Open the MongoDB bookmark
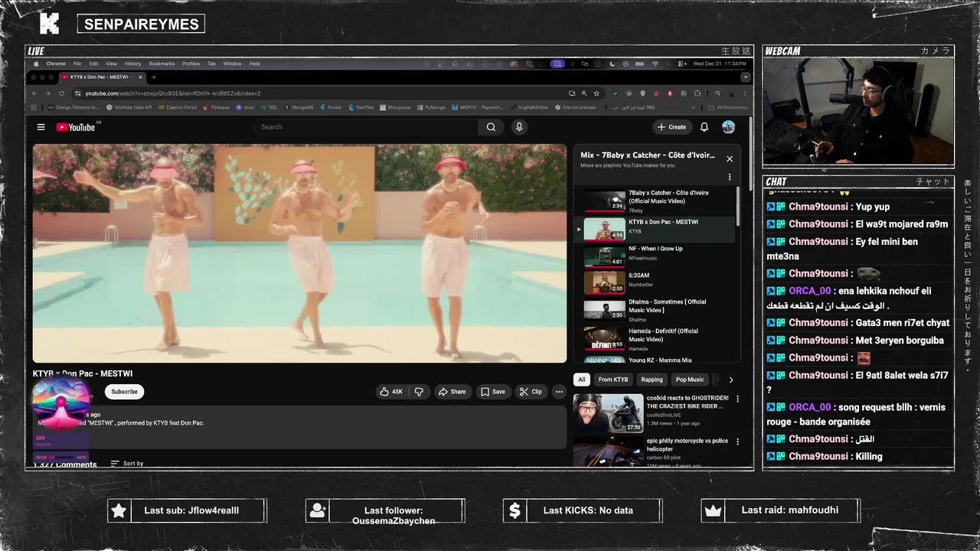This screenshot has width=980, height=551. click(x=298, y=107)
